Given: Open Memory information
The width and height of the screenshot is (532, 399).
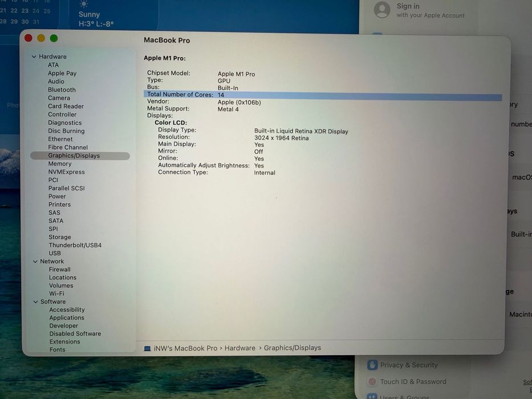Looking at the screenshot, I should [60, 164].
